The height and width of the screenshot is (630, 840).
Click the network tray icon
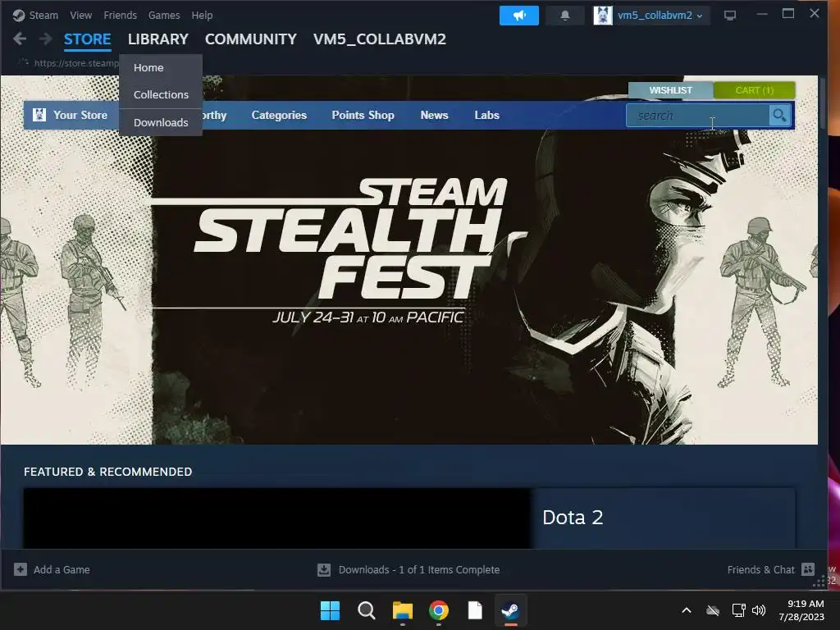click(739, 610)
